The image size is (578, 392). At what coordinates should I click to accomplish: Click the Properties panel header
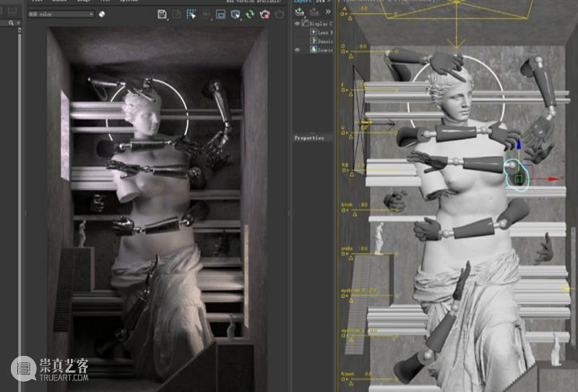point(313,138)
